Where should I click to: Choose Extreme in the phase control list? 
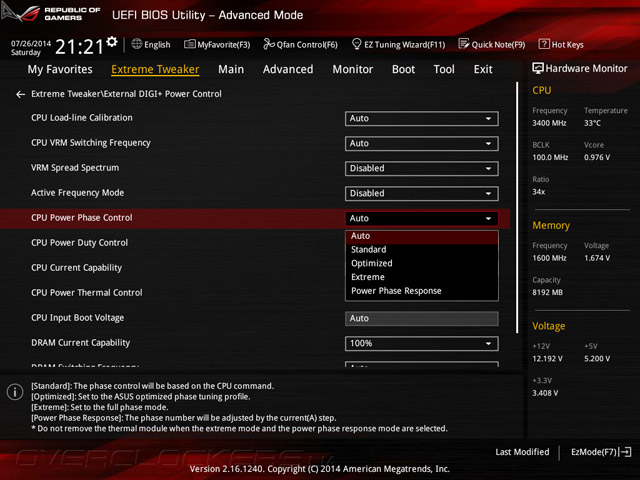point(422,277)
